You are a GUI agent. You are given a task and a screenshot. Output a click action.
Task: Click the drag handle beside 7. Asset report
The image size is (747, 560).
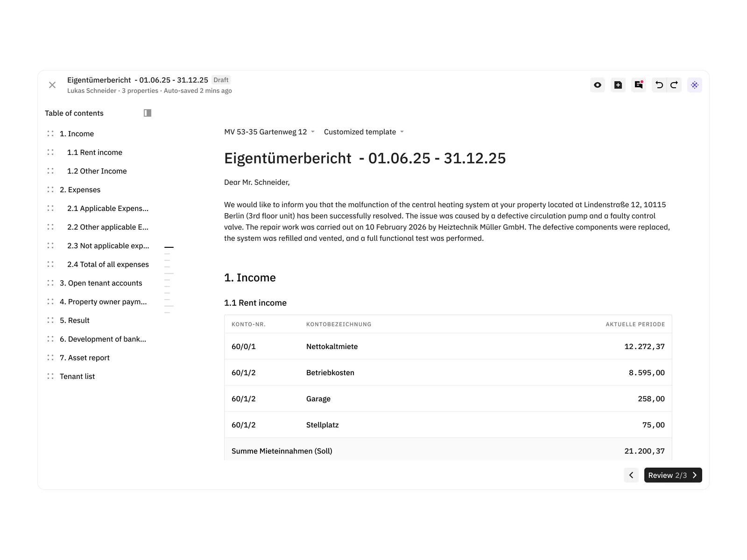(50, 357)
